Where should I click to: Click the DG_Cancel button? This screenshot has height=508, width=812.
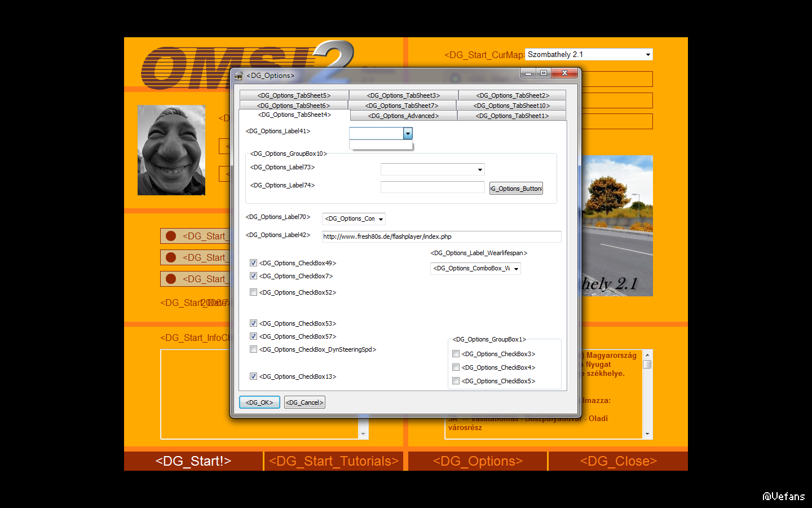point(304,402)
